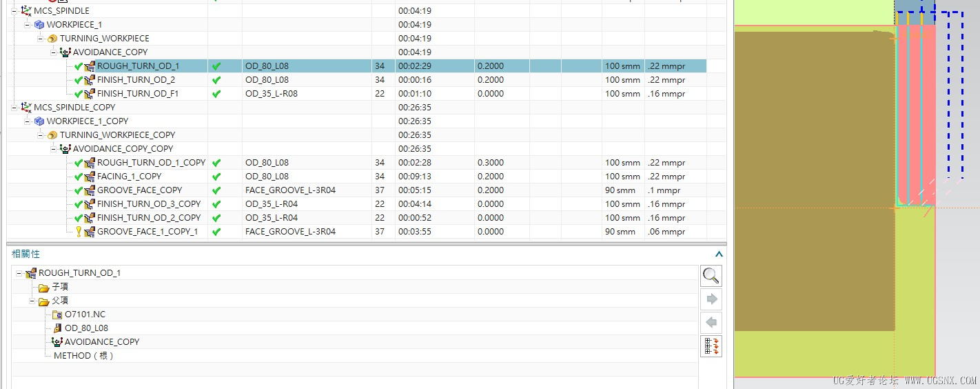The image size is (980, 389).
Task: Select the ROUGH_TURN_OD_1_COPY operation
Action: [x=151, y=162]
